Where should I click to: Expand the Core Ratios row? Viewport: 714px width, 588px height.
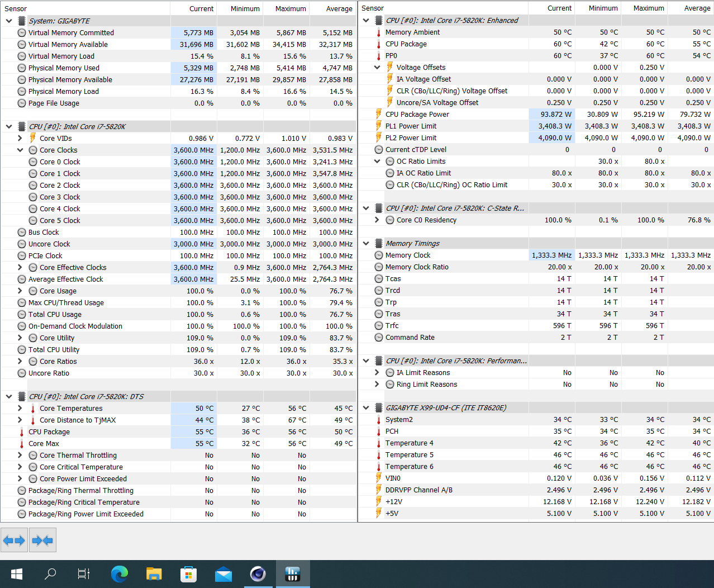(20, 361)
